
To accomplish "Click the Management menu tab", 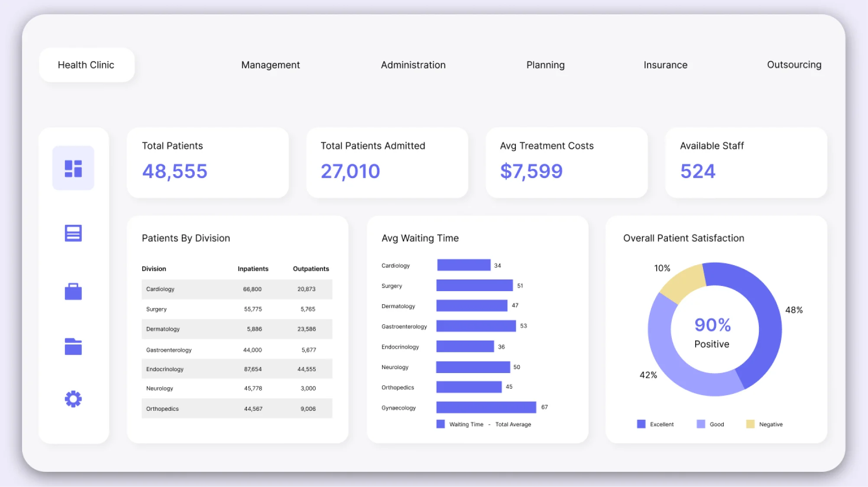I will [269, 65].
